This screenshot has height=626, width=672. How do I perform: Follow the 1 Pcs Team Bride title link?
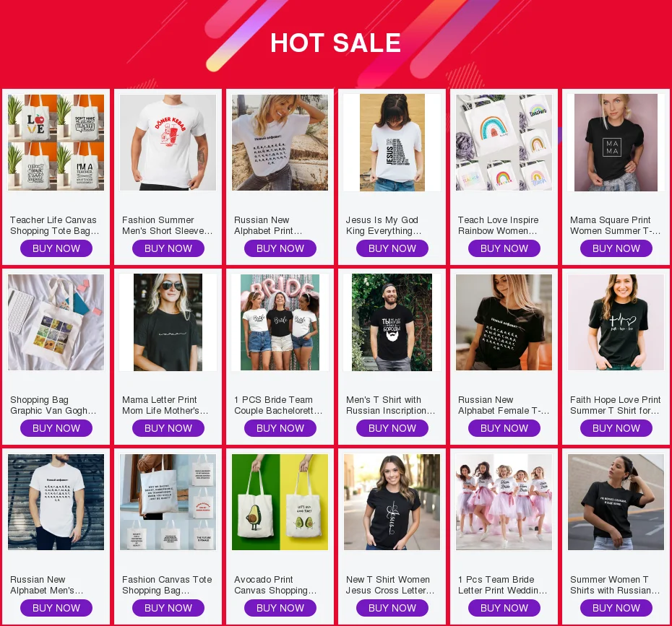(502, 585)
